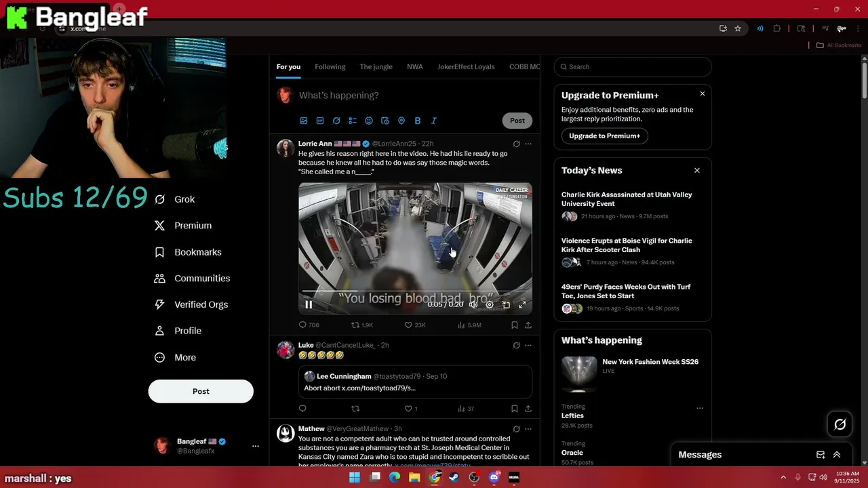Add a poll to the post
Viewport: 868px width, 488px height.
click(x=353, y=121)
